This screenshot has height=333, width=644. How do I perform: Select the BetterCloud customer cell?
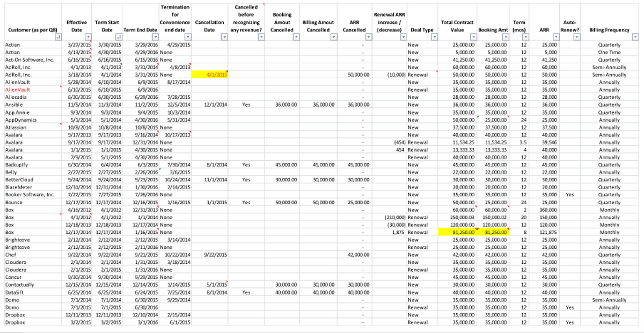[33, 180]
